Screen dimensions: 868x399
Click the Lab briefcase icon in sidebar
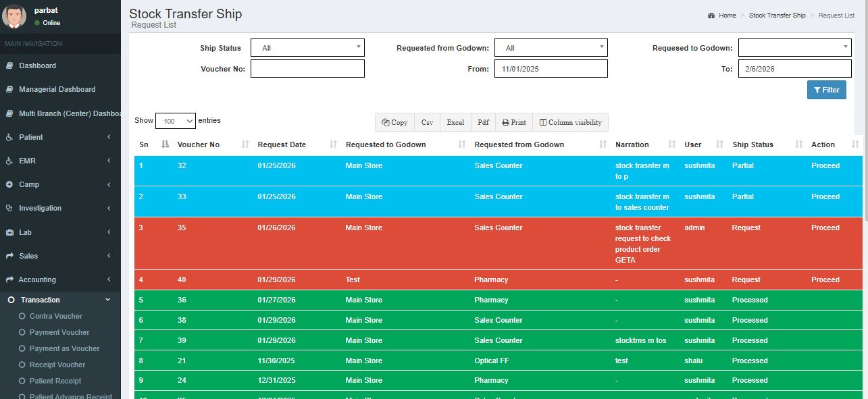click(9, 232)
